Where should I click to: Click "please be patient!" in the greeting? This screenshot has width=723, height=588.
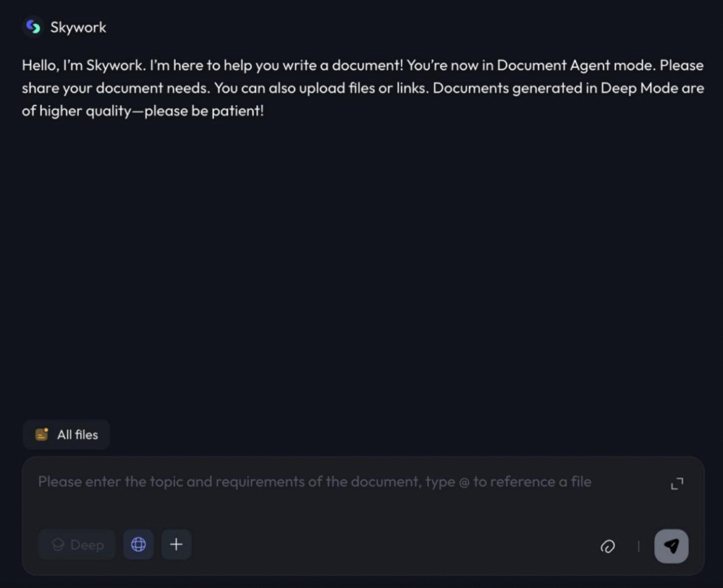point(204,111)
